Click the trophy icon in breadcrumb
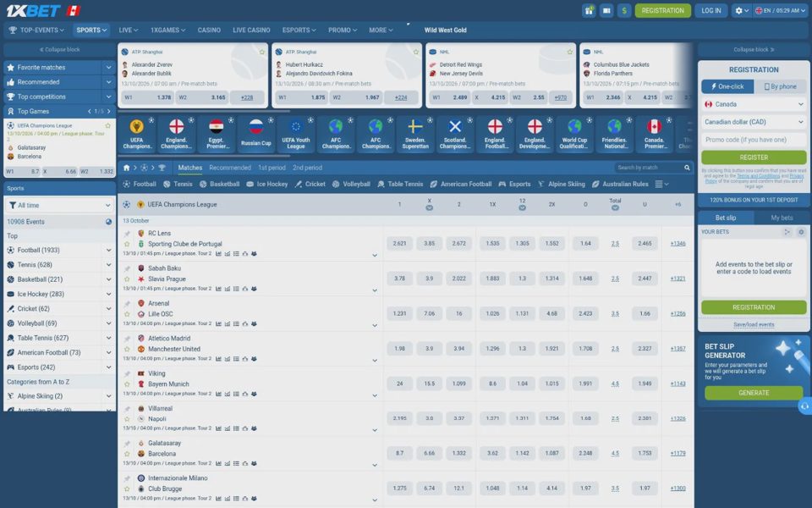The height and width of the screenshot is (508, 812). (162, 168)
